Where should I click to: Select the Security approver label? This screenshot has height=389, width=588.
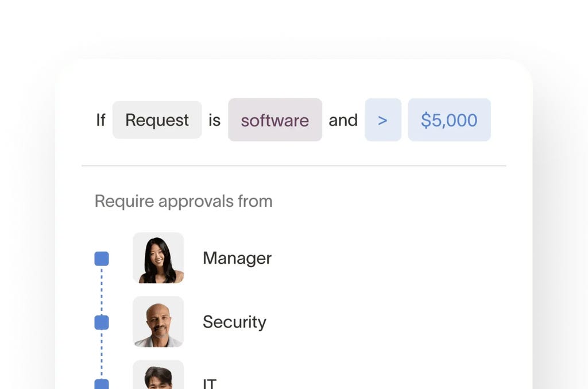(x=234, y=322)
